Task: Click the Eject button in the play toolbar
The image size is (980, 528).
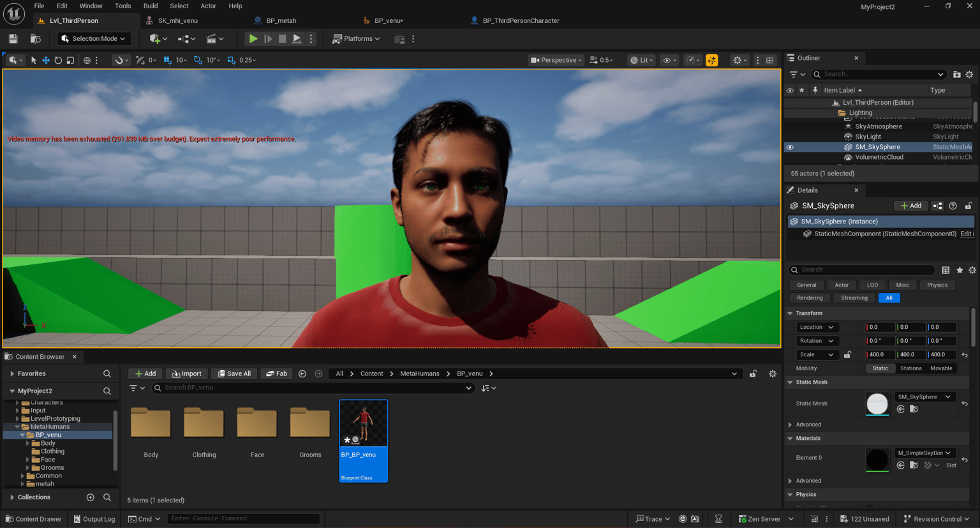Action: pyautogui.click(x=297, y=39)
